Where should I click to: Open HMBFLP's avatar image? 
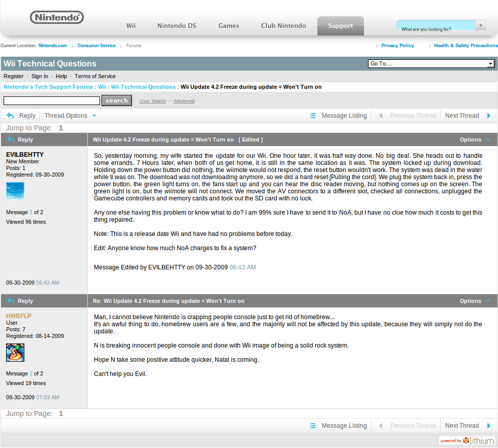pos(15,353)
